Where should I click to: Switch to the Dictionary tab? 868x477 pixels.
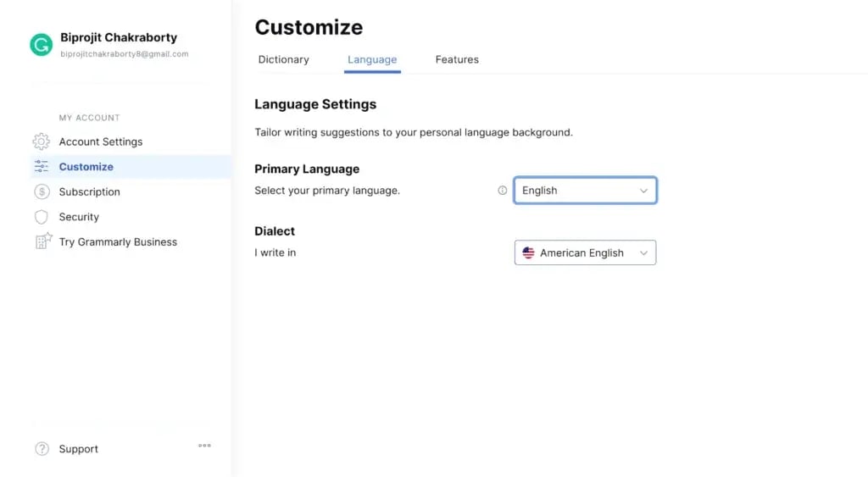pyautogui.click(x=283, y=59)
